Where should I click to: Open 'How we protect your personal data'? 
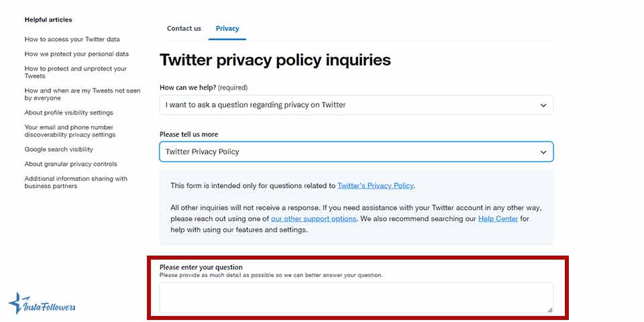tap(76, 54)
